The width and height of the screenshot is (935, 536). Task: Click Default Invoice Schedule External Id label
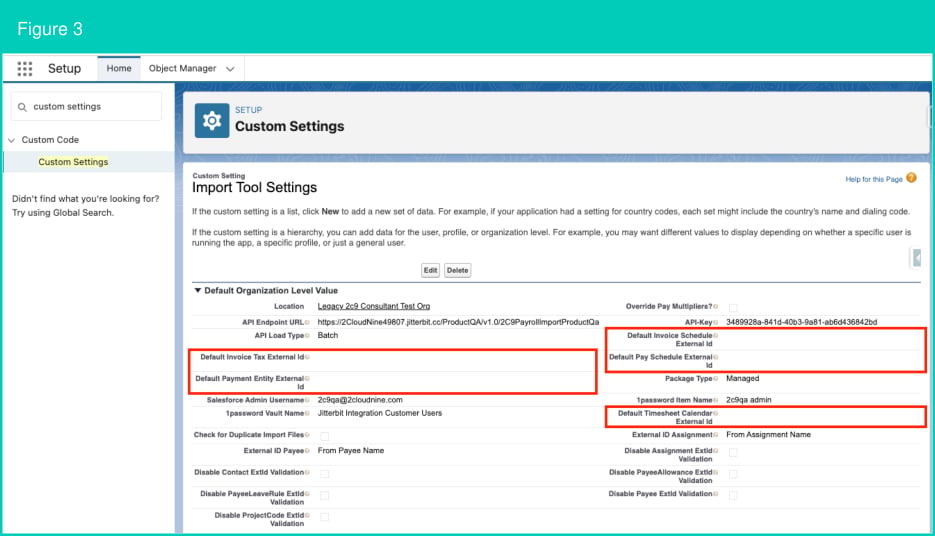(670, 340)
